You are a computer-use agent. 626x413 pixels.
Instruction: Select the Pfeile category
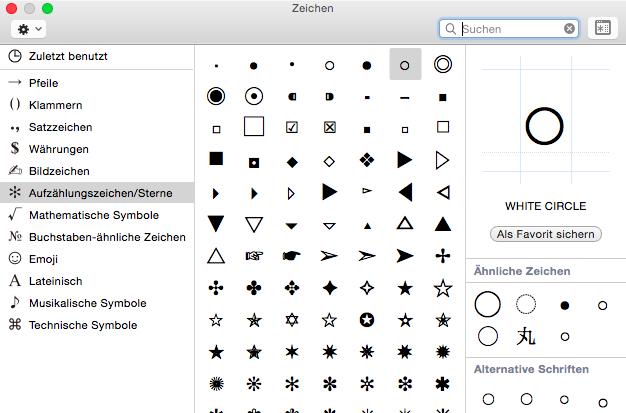point(97,83)
